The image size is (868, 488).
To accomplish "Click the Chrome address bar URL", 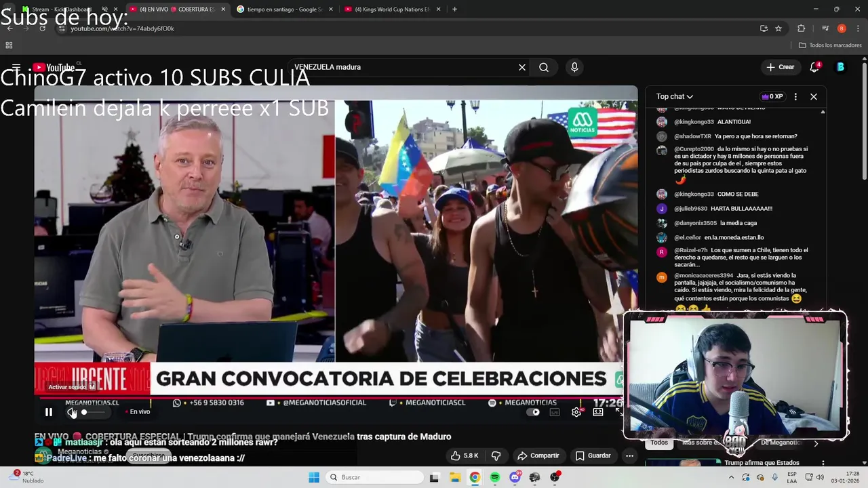I will tap(122, 28).
